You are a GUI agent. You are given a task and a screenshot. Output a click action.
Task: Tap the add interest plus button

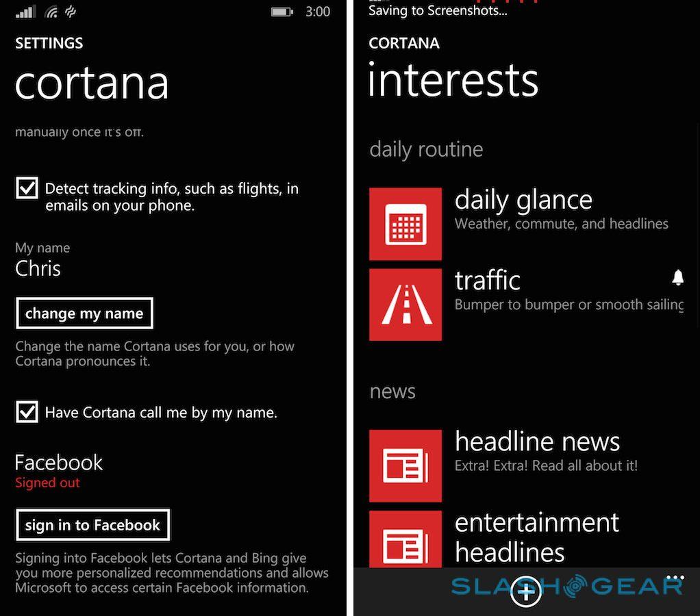[526, 591]
